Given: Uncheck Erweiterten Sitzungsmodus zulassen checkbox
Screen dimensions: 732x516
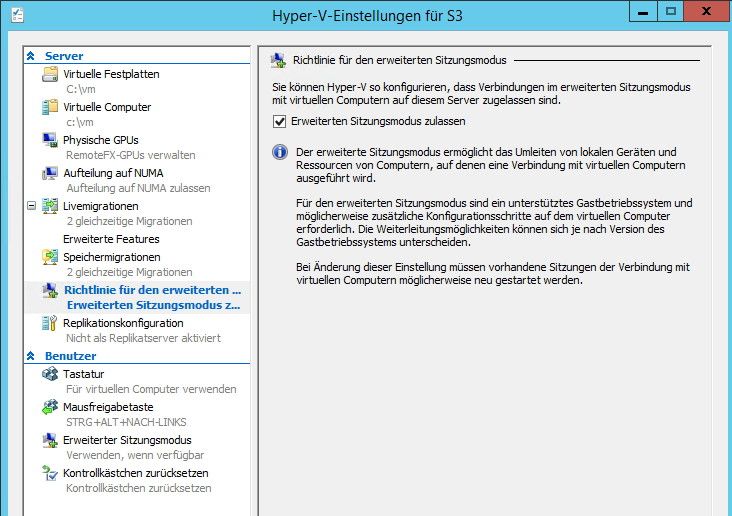Looking at the screenshot, I should 279,121.
